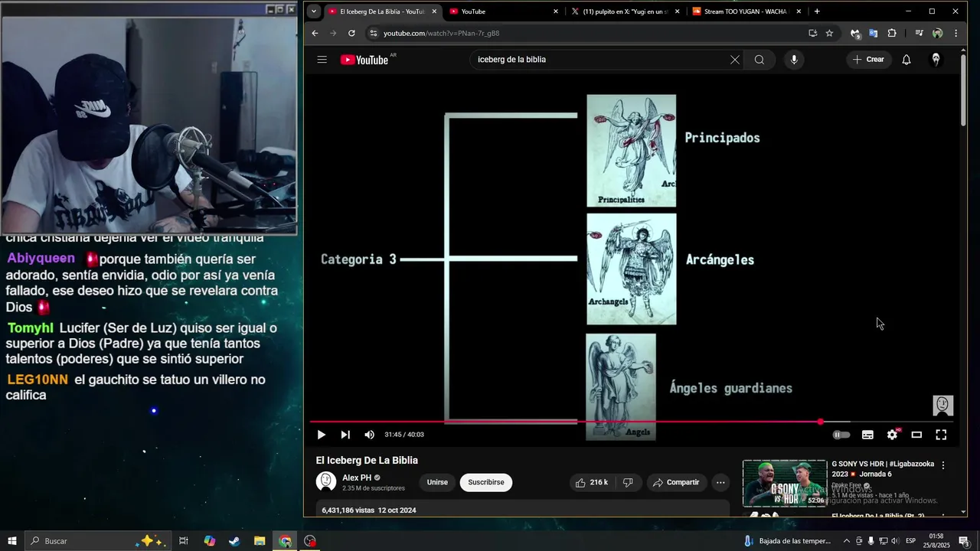Switch to the El Iceberg De La Biblia tab
This screenshot has width=980, height=551.
click(x=382, y=11)
